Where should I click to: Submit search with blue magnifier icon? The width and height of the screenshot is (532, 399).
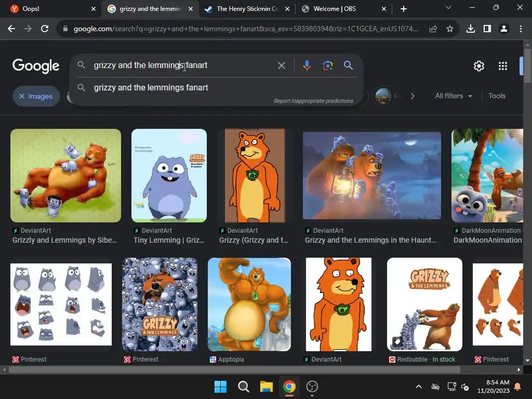pyautogui.click(x=348, y=65)
